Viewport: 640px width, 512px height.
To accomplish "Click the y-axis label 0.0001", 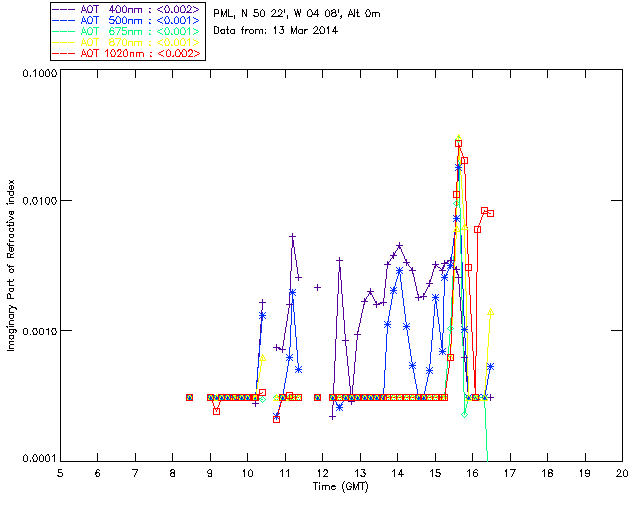I will [x=39, y=459].
